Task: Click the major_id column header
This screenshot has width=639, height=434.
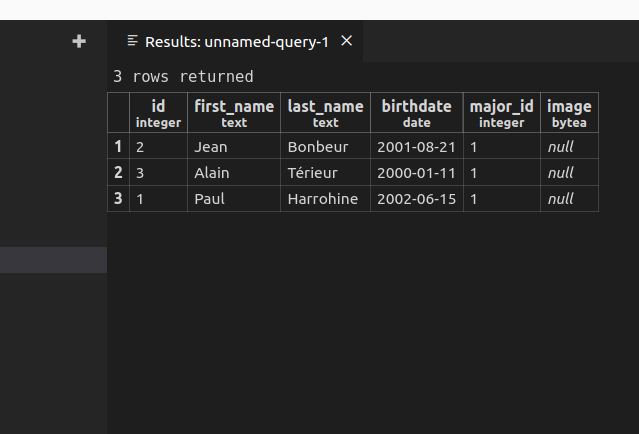Action: point(502,112)
